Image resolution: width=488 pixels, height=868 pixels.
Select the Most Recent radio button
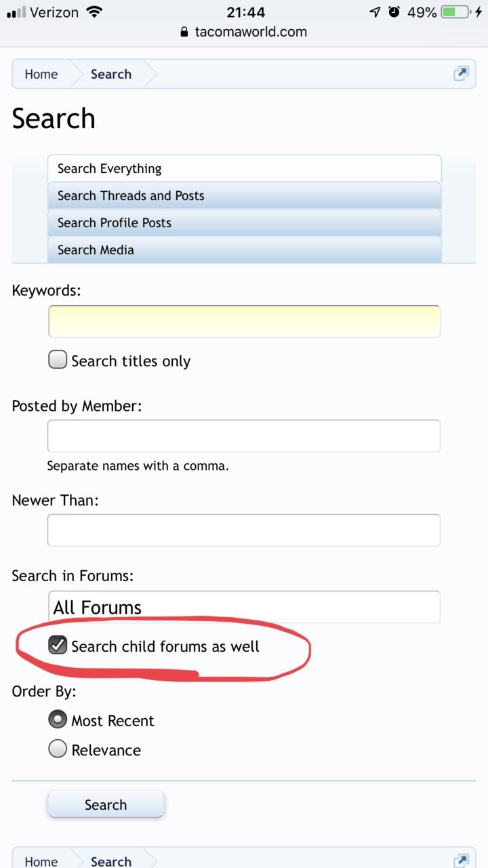(58, 719)
